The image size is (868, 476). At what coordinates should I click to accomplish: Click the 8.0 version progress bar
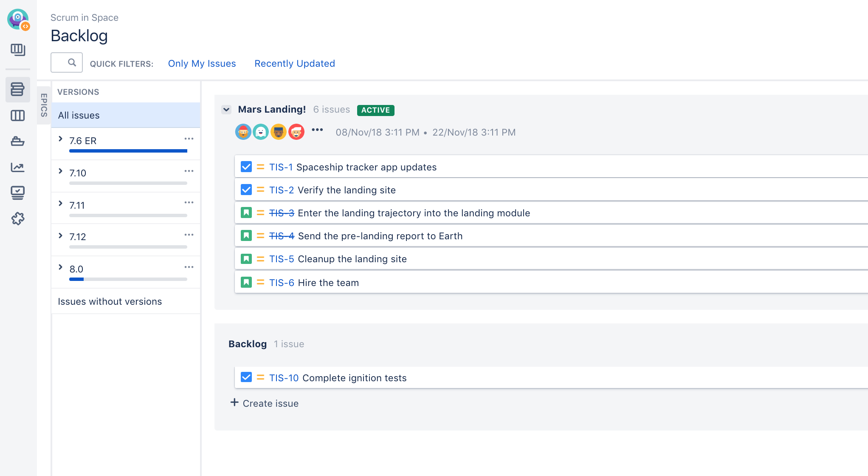coord(128,279)
